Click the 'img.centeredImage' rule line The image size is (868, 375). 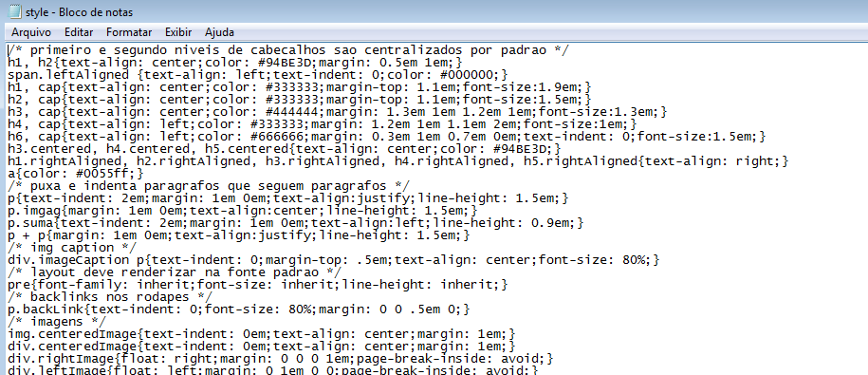(x=262, y=333)
